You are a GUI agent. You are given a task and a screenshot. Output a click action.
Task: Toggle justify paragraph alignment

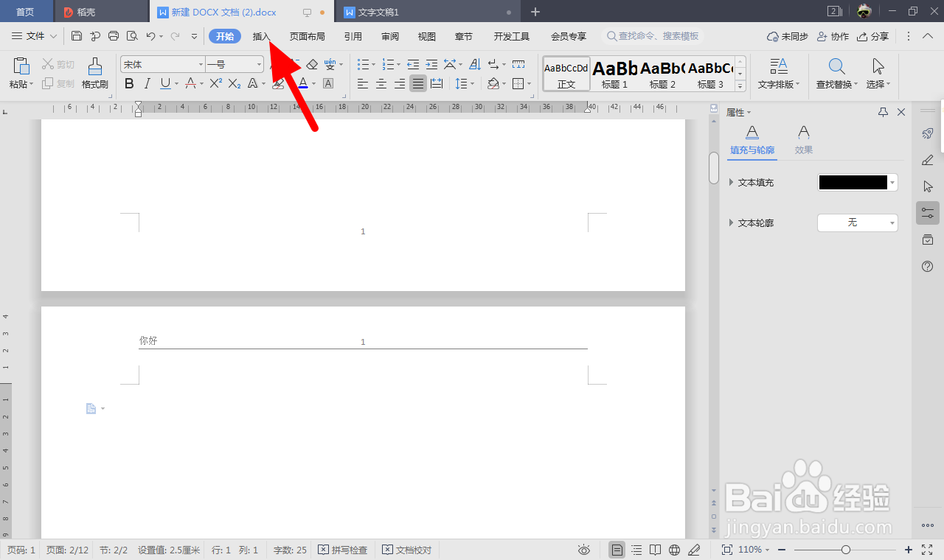418,84
